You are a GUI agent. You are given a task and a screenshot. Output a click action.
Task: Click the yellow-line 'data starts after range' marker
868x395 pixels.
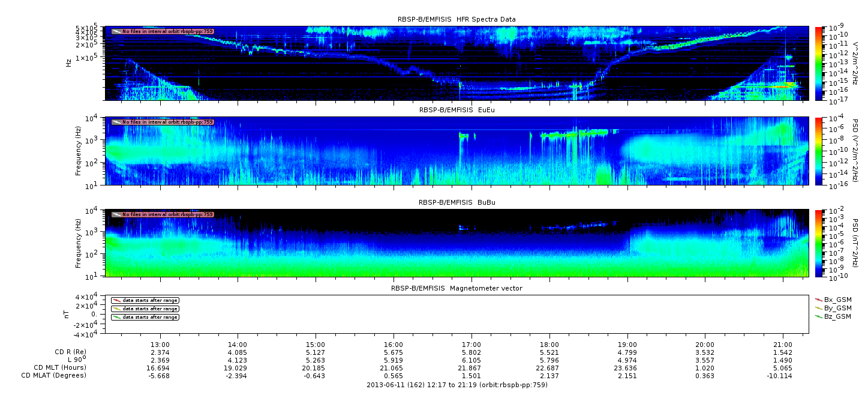[x=145, y=309]
